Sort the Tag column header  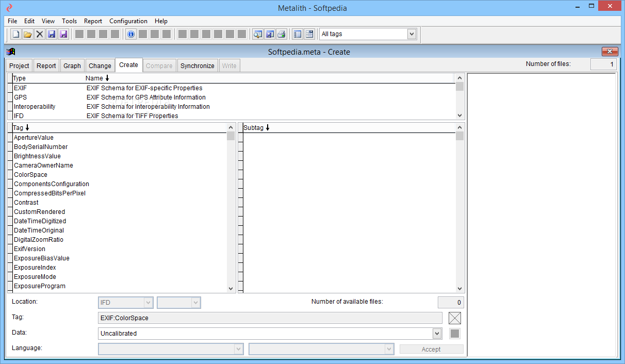pos(21,128)
